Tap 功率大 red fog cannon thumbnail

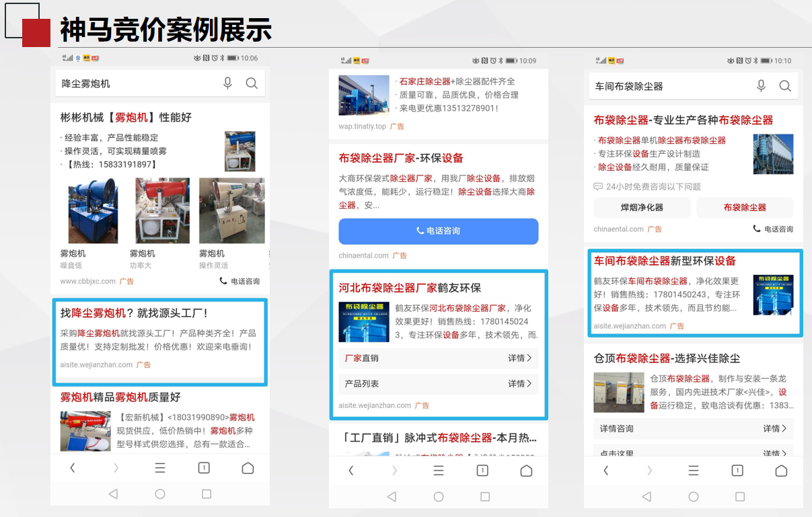click(163, 211)
